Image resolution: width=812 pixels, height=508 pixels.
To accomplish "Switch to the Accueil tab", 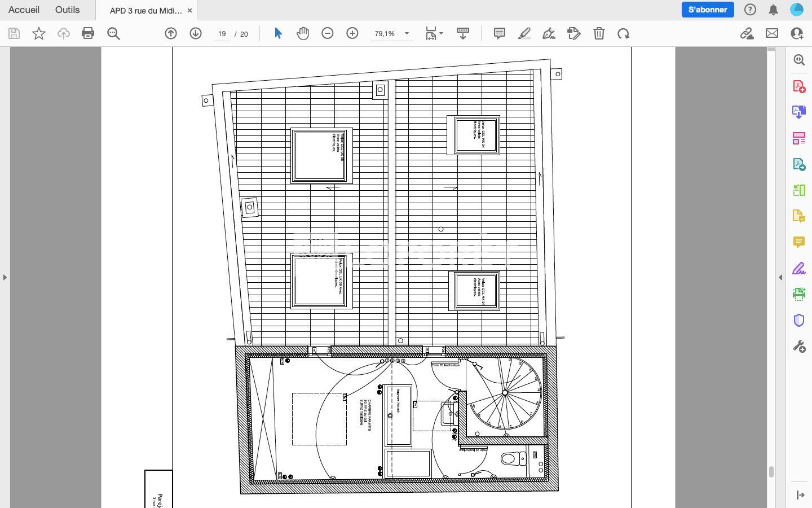I will click(x=24, y=10).
